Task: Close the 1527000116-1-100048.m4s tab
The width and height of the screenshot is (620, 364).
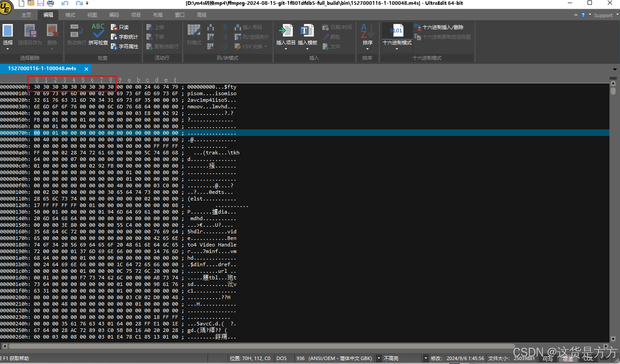Action: coord(86,69)
